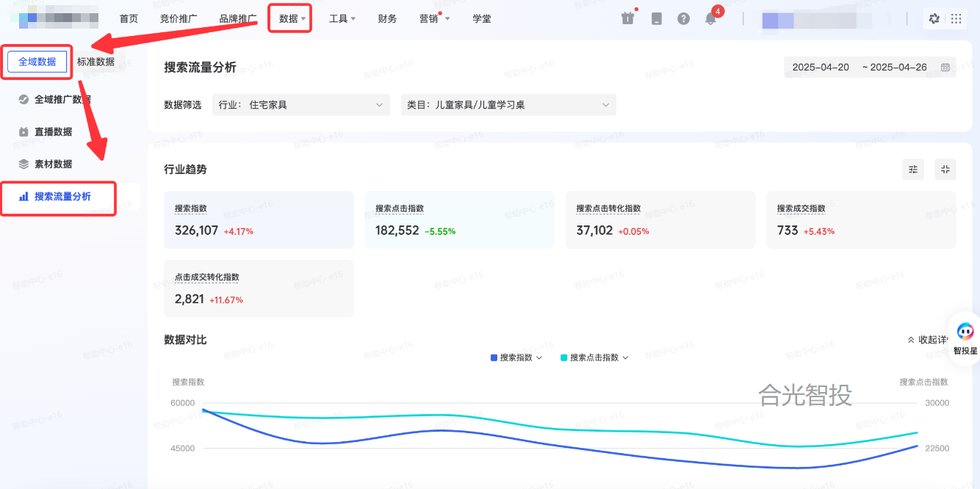Open the apps grid icon in header
Image resolution: width=980 pixels, height=489 pixels.
(x=956, y=18)
